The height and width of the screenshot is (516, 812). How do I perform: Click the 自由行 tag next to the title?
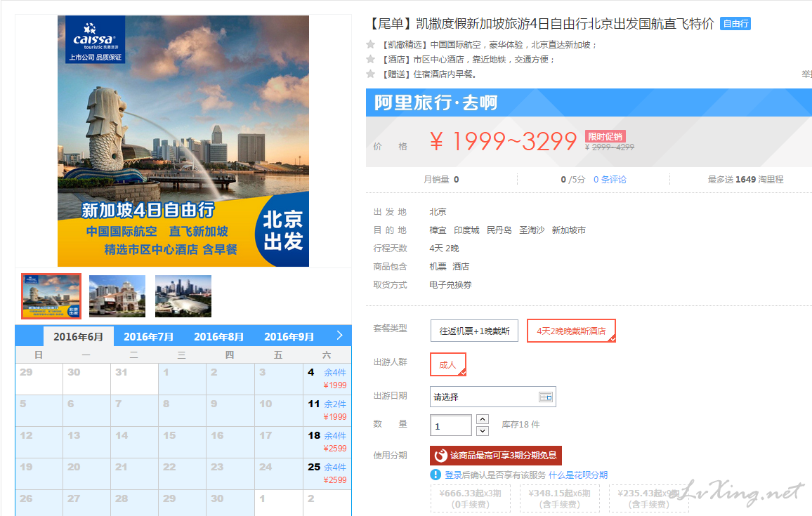(735, 24)
